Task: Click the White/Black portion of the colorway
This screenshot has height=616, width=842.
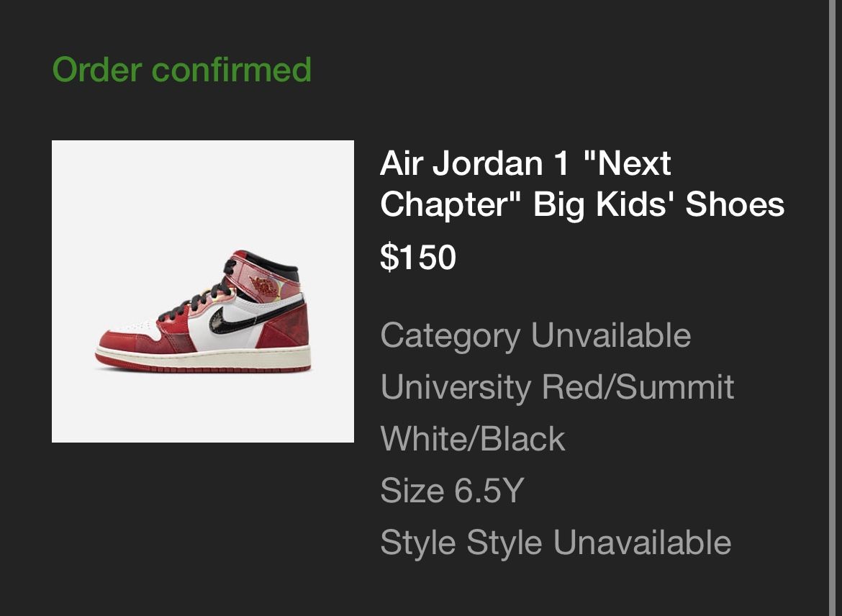Action: click(x=473, y=440)
